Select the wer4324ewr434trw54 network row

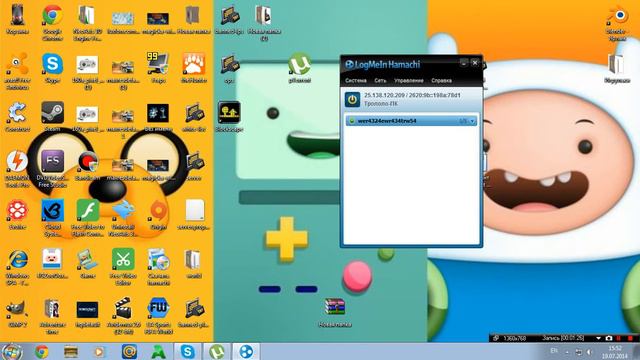point(411,121)
